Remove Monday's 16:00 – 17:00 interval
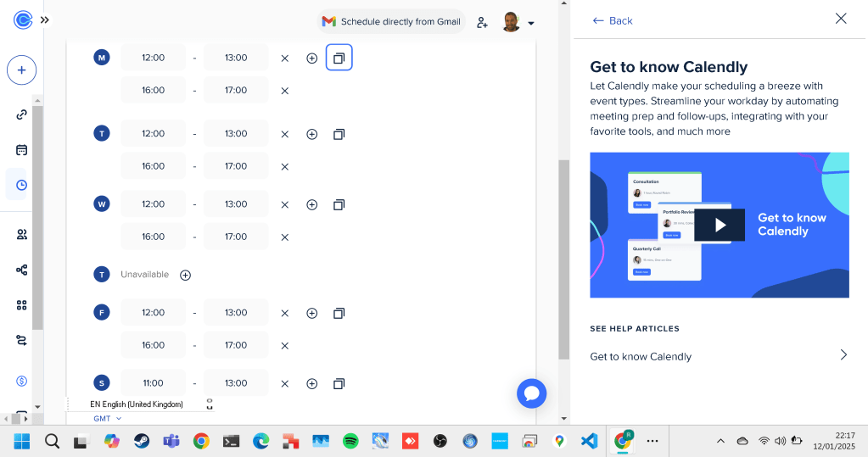The width and height of the screenshot is (868, 457). point(284,91)
